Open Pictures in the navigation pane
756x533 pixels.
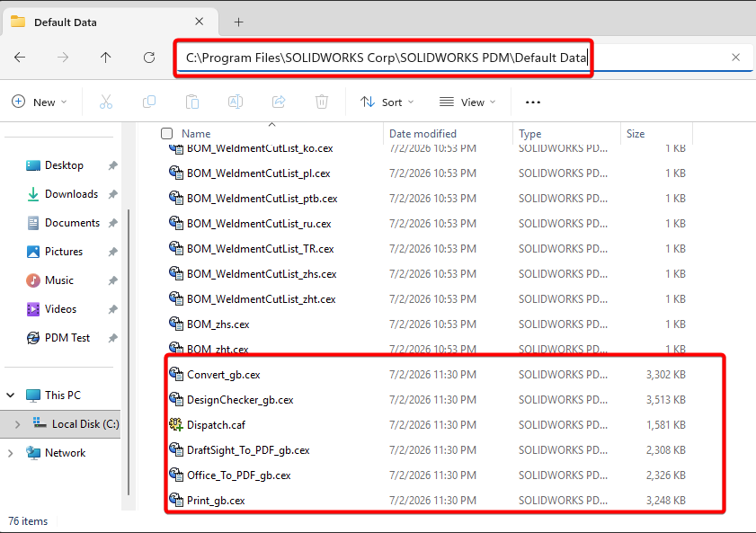pyautogui.click(x=64, y=252)
